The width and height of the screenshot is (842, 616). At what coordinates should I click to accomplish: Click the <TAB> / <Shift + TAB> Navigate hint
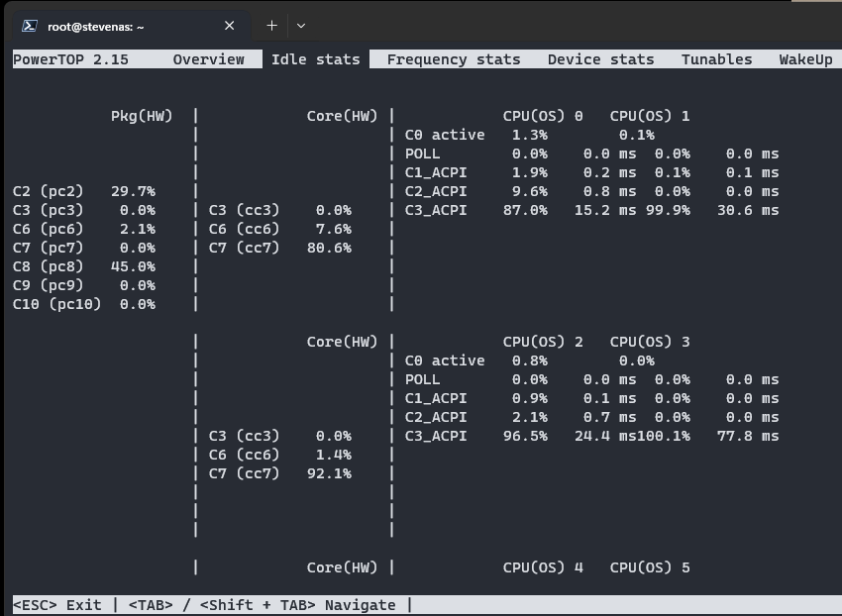(263, 605)
